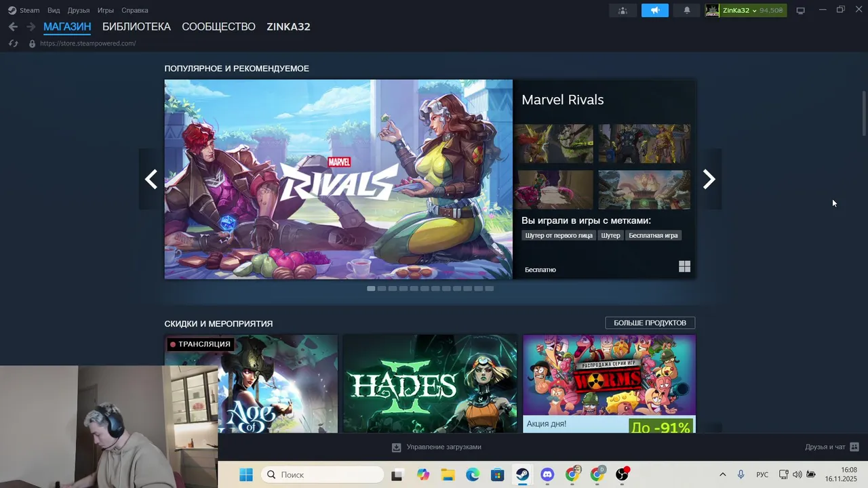The image size is (868, 488).
Task: Open the ZINKA32 profile tab
Action: click(x=288, y=26)
